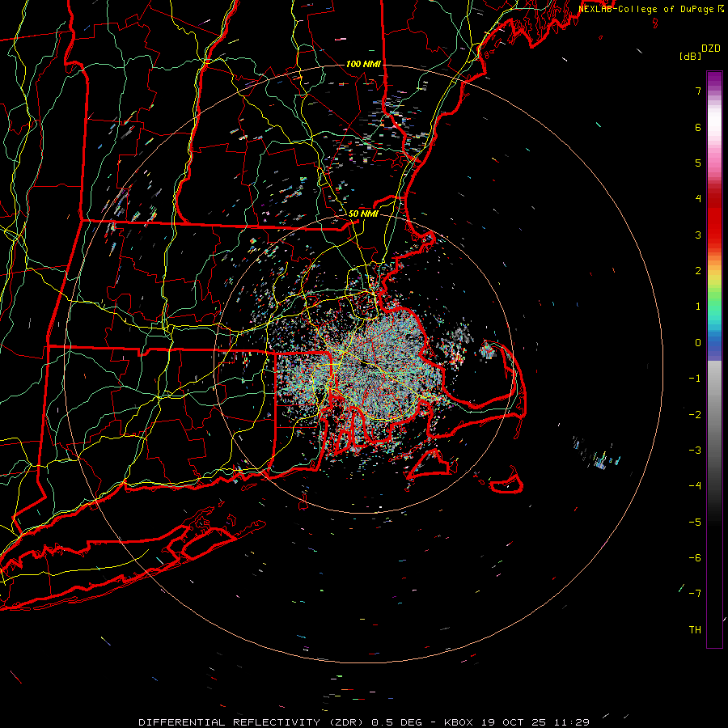Click the 7 tick label on the scale
The width and height of the screenshot is (728, 728).
coord(698,91)
